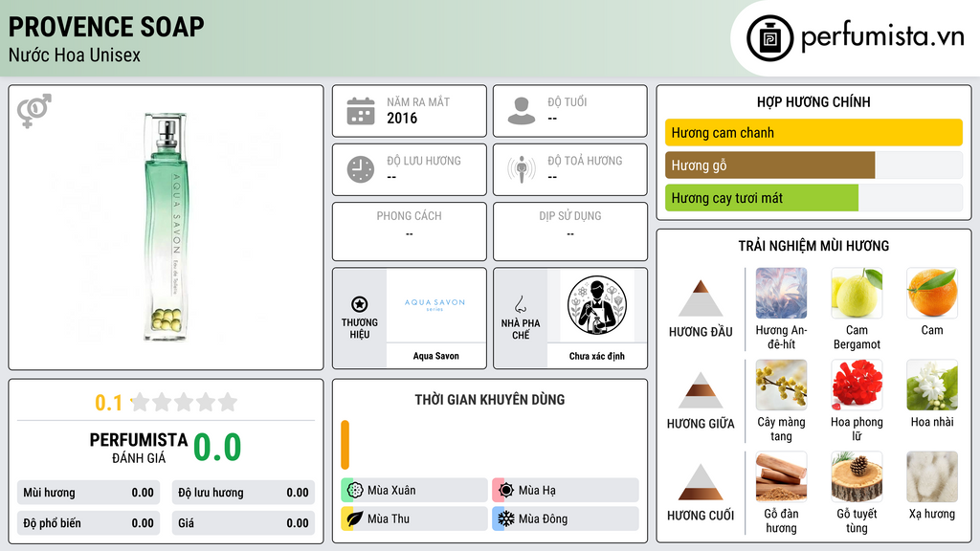Click the 0.1 user rating number

[109, 403]
